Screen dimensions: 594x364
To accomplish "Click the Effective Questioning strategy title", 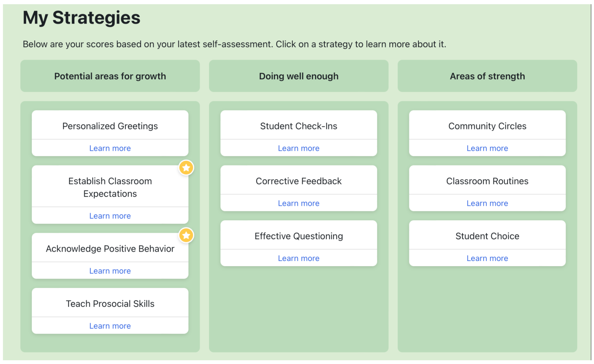I will (x=298, y=236).
